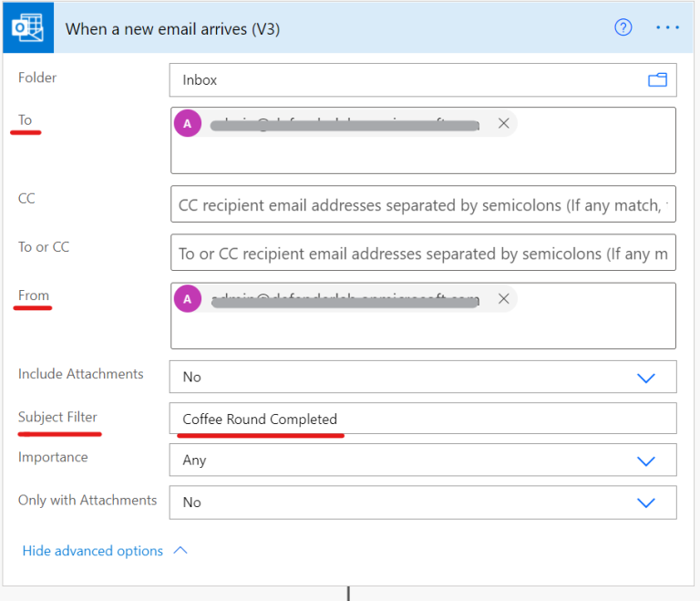Viewport: 700px width, 601px height.
Task: Open the three-dot more options menu
Action: [668, 27]
